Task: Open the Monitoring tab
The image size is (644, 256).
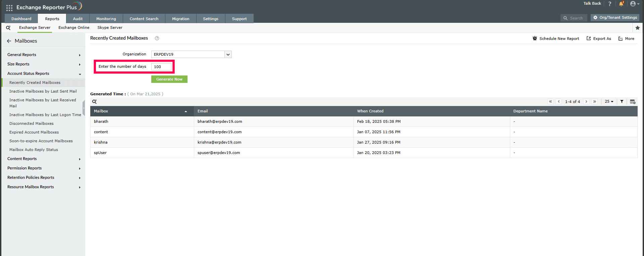Action: point(106,19)
